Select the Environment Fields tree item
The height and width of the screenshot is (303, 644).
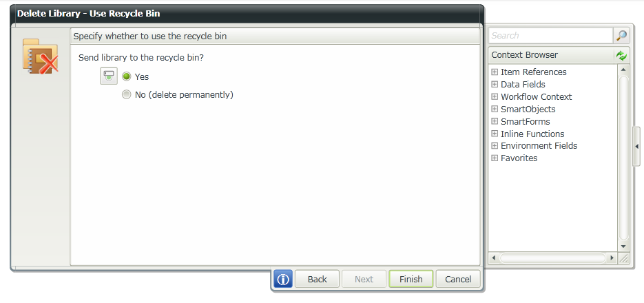point(539,146)
